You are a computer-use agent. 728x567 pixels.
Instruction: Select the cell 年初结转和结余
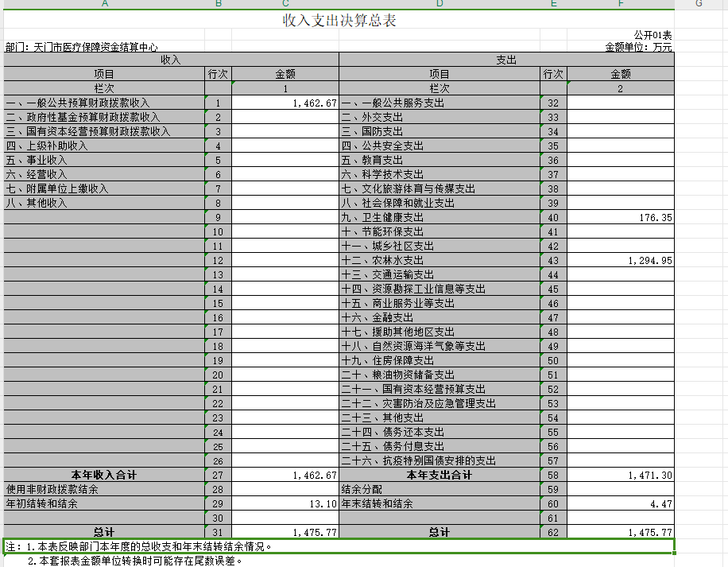coord(104,504)
